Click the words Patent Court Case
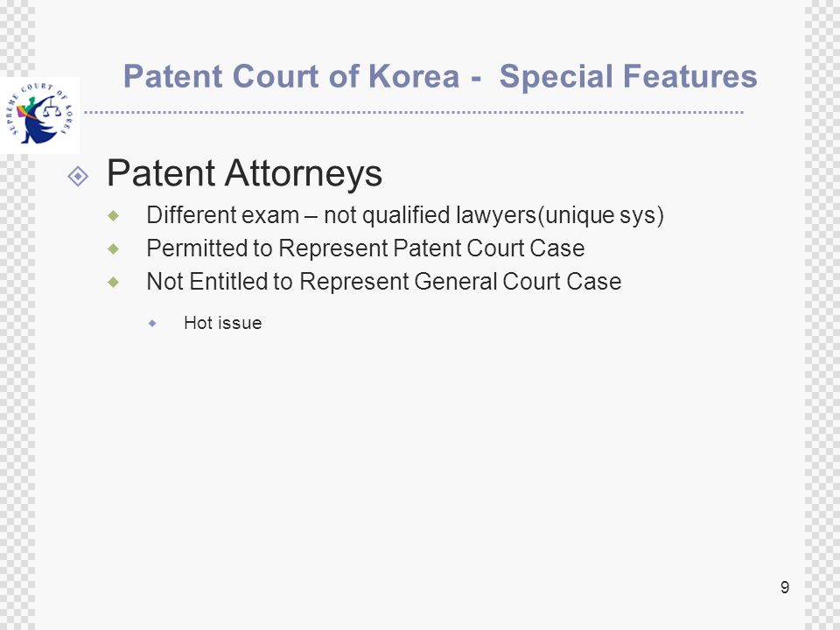This screenshot has height=630, width=840. click(x=488, y=248)
